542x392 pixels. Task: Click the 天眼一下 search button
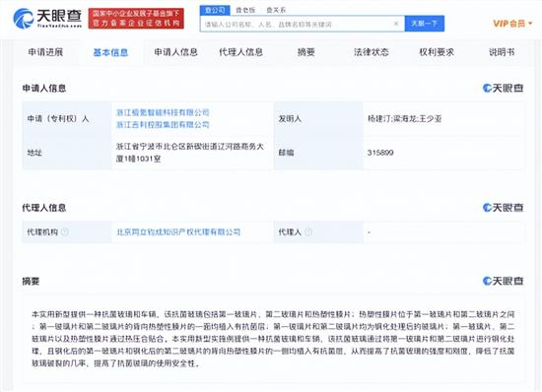425,24
